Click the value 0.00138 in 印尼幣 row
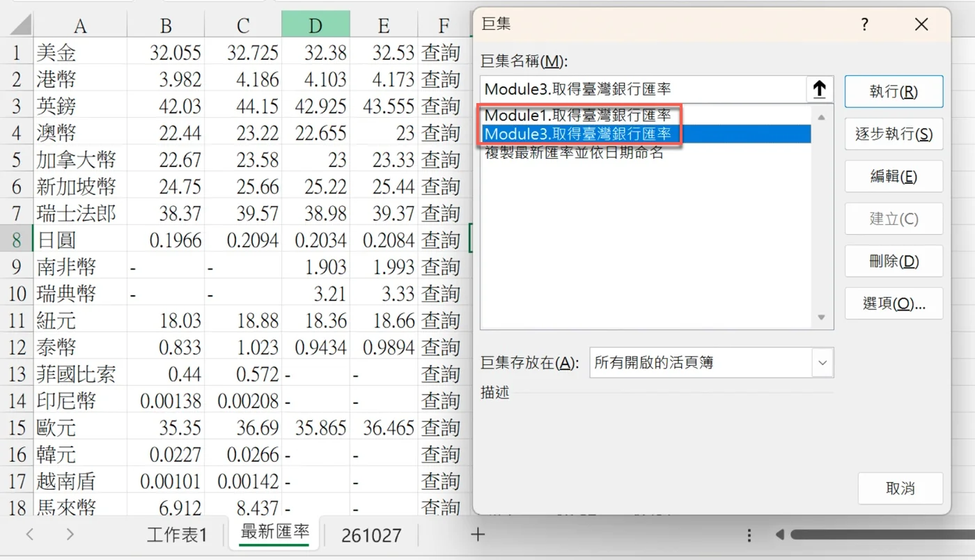 click(x=171, y=401)
